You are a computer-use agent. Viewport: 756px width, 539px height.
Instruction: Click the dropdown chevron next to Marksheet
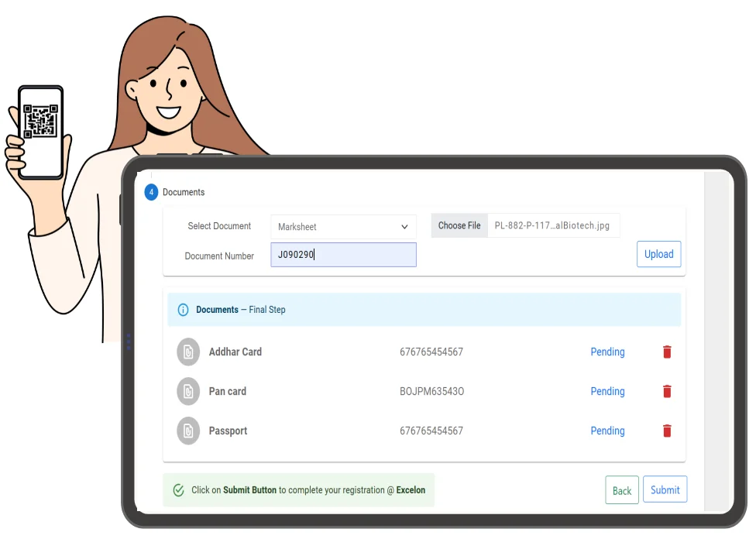click(404, 227)
